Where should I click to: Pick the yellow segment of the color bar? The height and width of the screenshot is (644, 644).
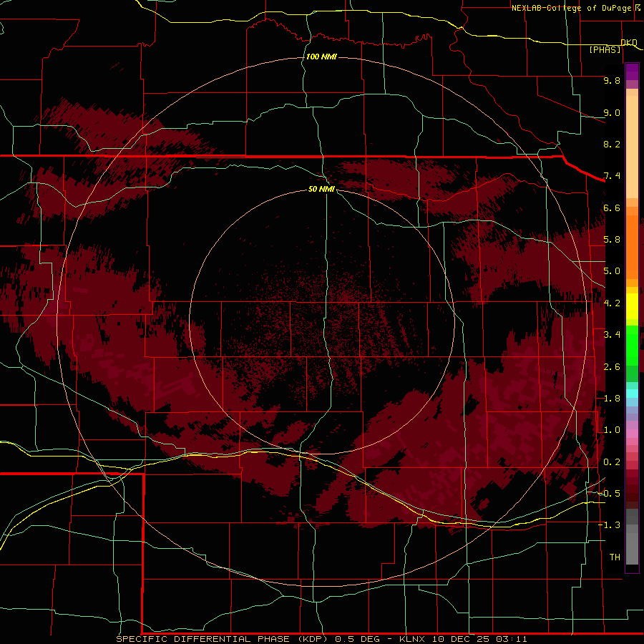click(x=632, y=306)
